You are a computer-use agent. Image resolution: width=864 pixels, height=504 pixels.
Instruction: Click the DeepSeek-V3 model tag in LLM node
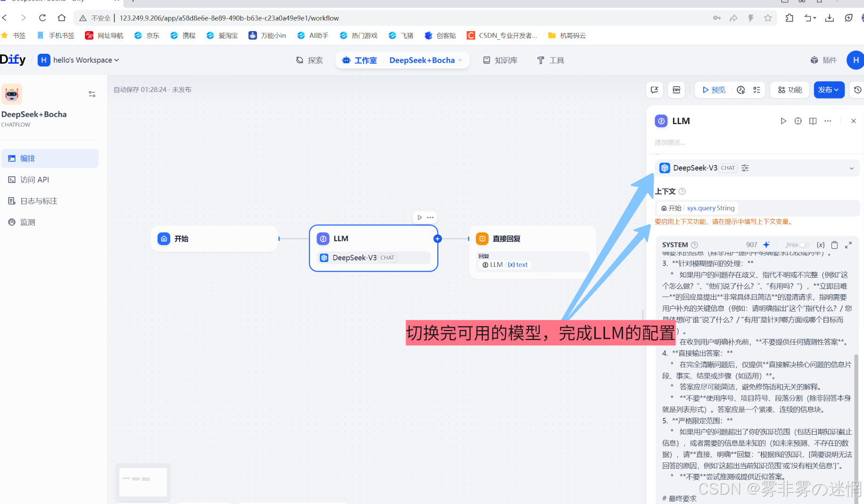point(374,257)
